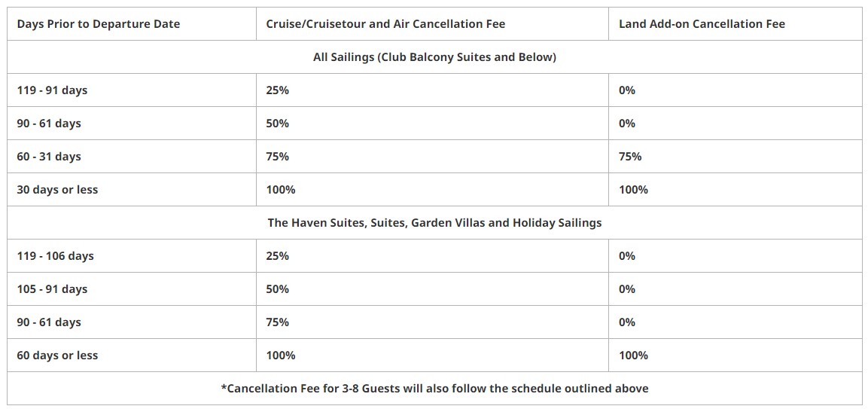The image size is (868, 409).
Task: Click 'Land Add-on Cancellation Fee' column header
Action: pyautogui.click(x=702, y=24)
